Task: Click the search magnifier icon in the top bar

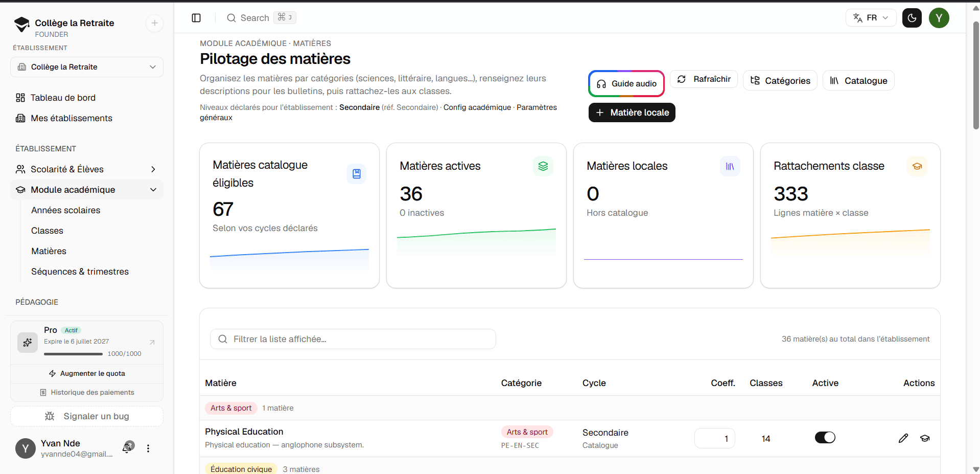Action: pos(231,18)
